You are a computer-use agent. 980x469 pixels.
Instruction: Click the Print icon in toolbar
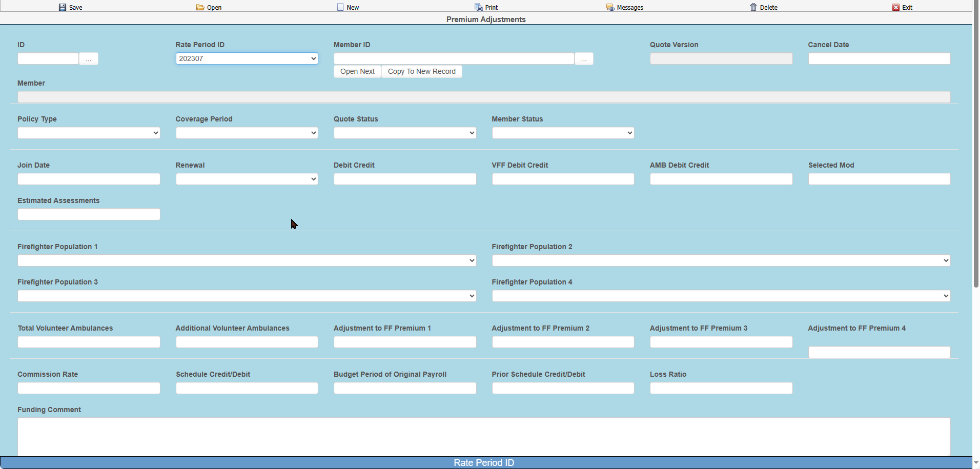coord(478,7)
